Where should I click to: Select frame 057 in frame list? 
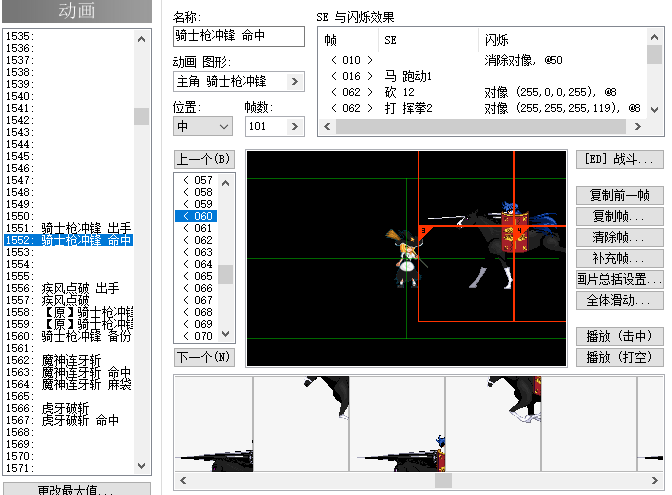(x=197, y=180)
